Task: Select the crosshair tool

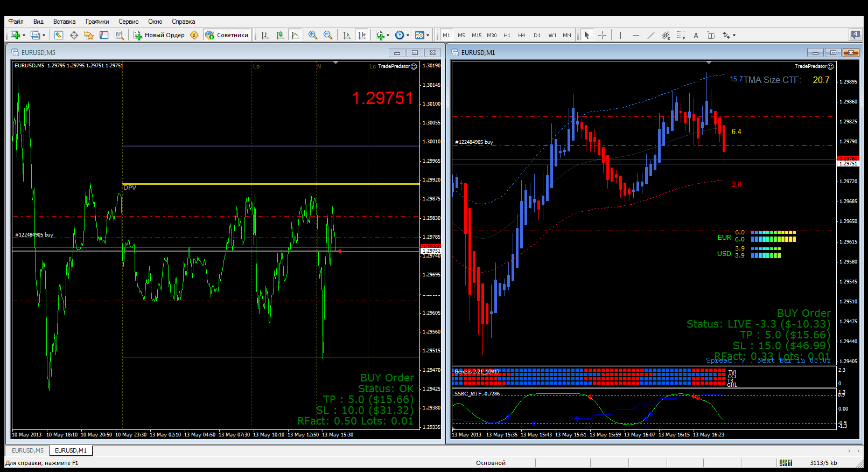Action: pos(602,35)
